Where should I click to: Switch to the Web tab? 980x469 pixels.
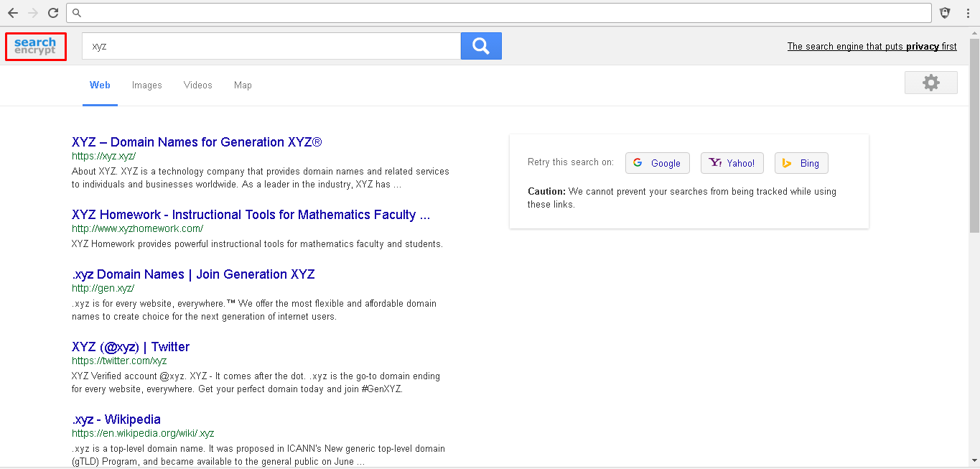click(100, 85)
